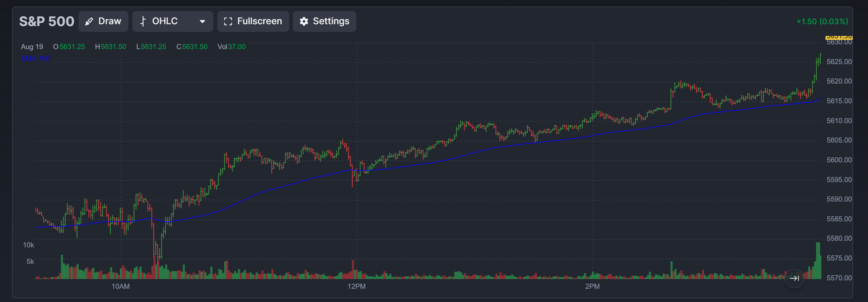Click the 5610.00 price axis label
Image resolution: width=868 pixels, height=302 pixels.
(x=839, y=121)
